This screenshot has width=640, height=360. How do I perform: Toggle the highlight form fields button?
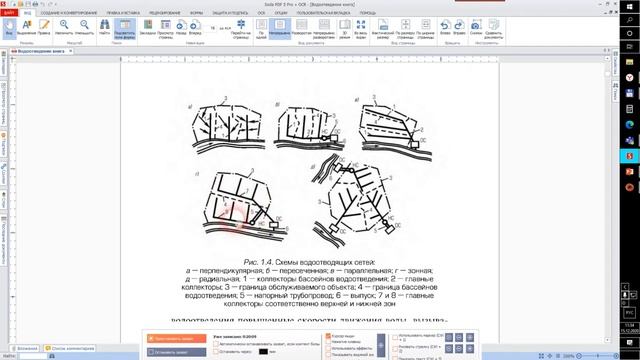(x=124, y=29)
